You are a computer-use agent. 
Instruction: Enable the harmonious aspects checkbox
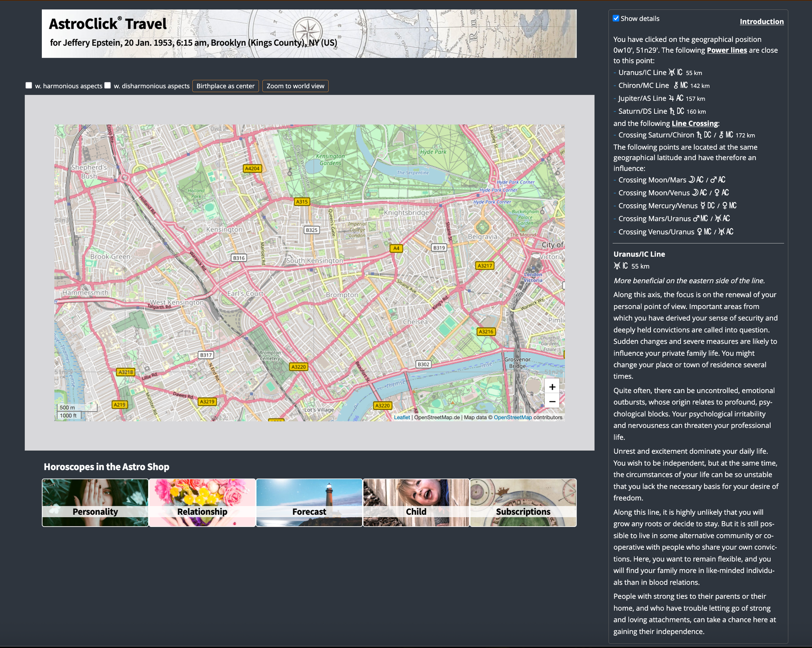pyautogui.click(x=29, y=85)
